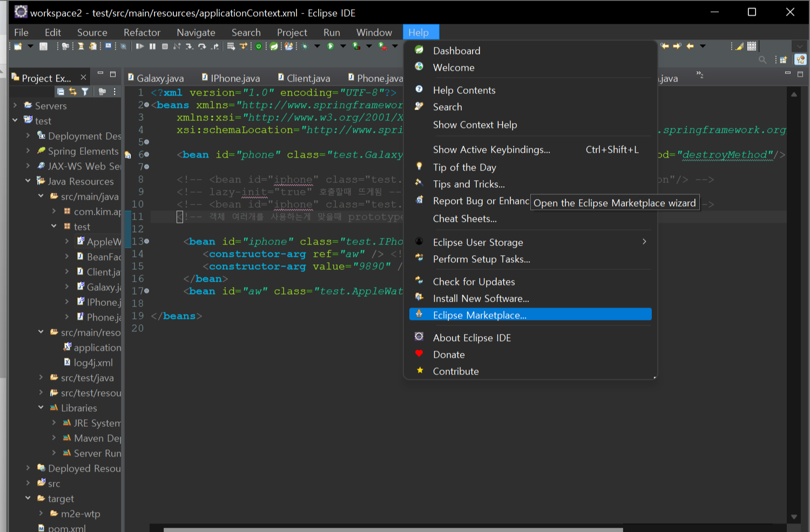Open the Window menu
Viewport: 810px width, 532px height.
(x=374, y=32)
